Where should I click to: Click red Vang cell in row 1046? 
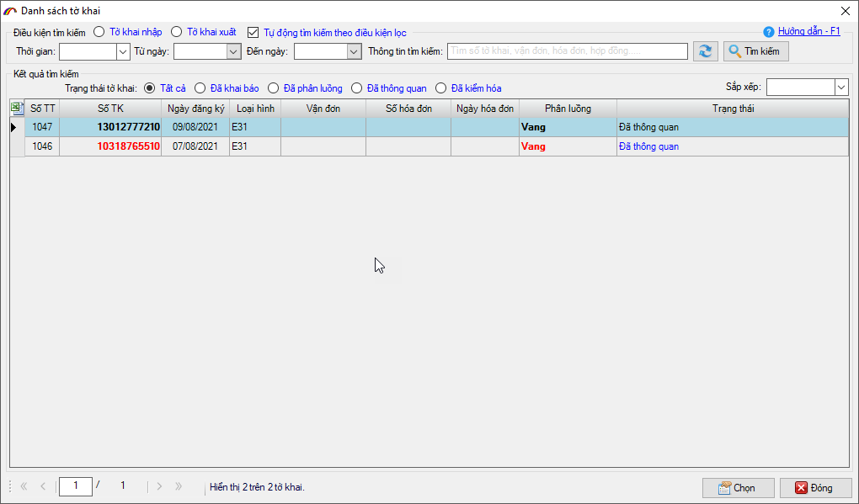pyautogui.click(x=568, y=146)
